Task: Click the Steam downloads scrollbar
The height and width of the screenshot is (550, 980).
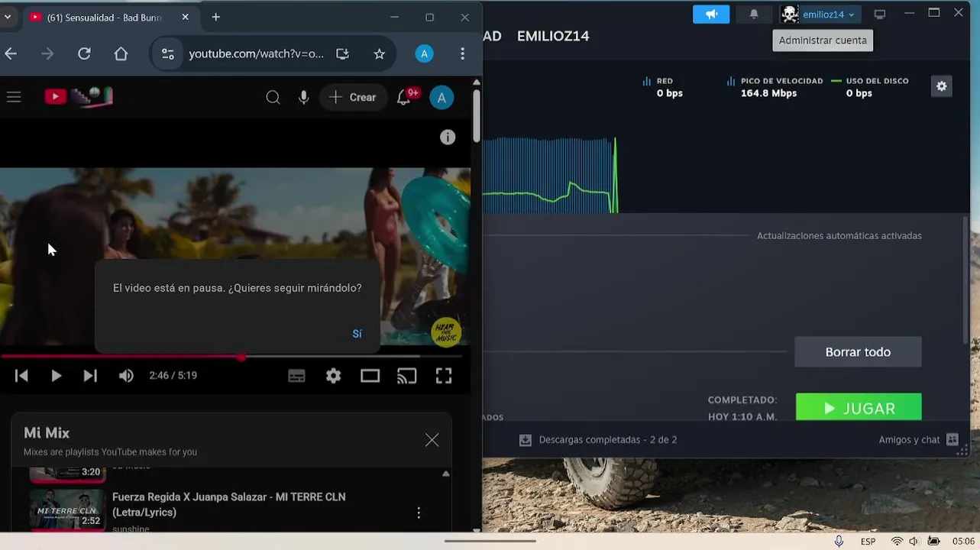Action: 965,279
